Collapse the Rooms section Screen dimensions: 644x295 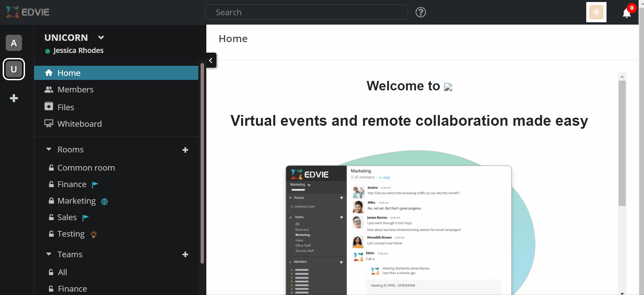click(49, 149)
